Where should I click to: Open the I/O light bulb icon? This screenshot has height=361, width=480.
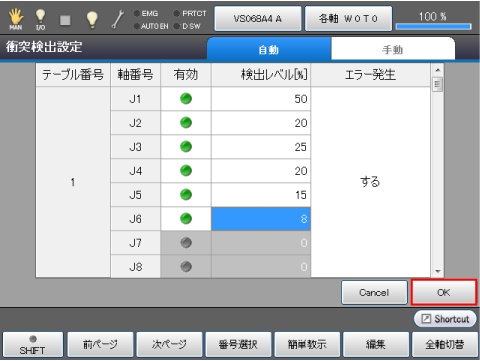point(40,19)
